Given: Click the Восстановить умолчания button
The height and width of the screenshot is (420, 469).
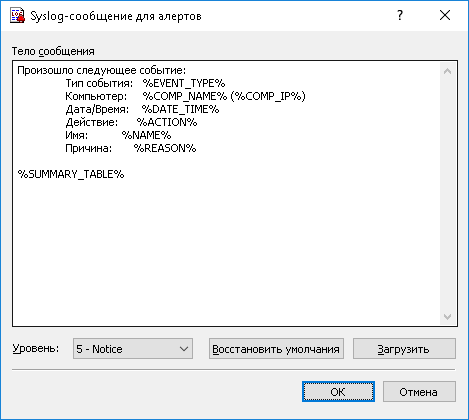Looking at the screenshot, I should pyautogui.click(x=276, y=349).
